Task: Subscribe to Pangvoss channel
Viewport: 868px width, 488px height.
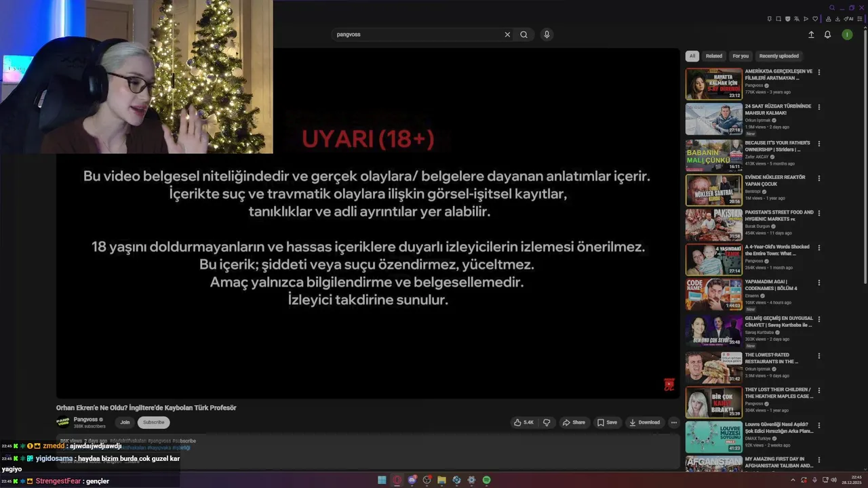Action: (153, 422)
